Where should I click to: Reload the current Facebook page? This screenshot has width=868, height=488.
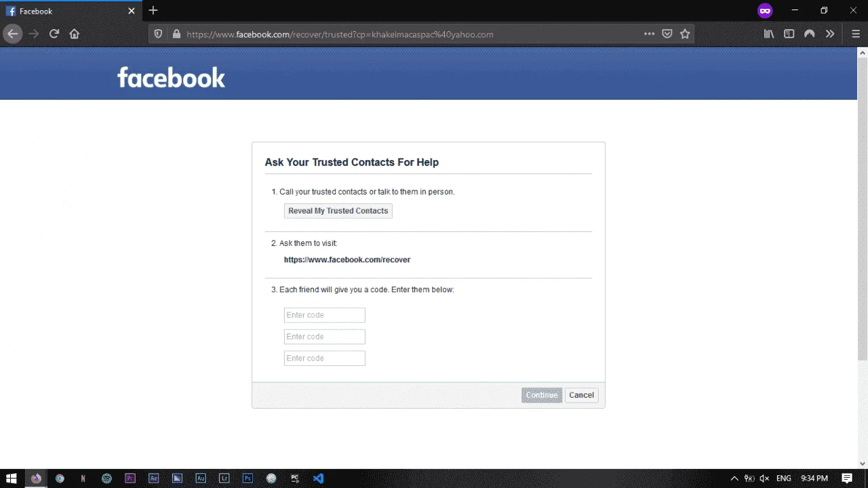coord(54,34)
